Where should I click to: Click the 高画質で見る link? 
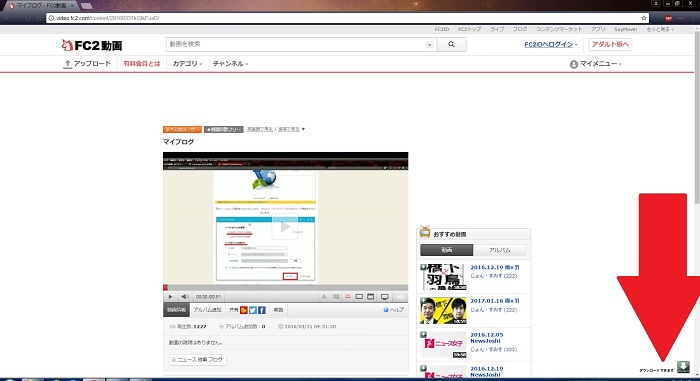click(x=260, y=129)
